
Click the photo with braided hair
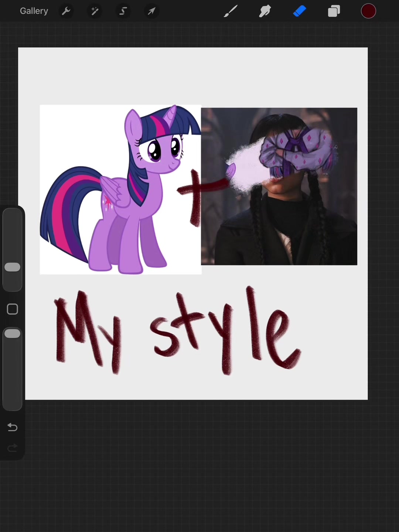(279, 186)
